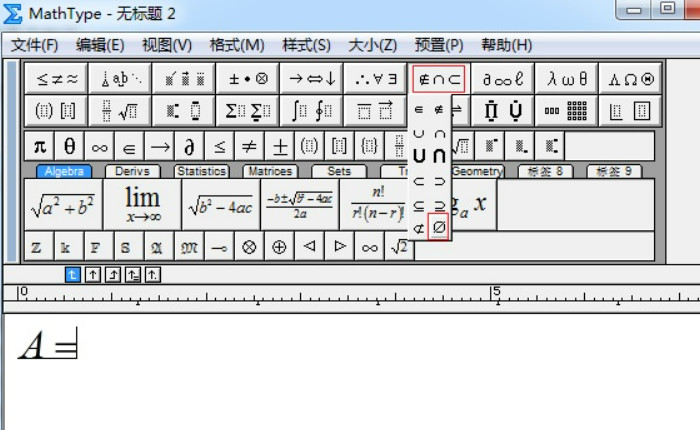Insert the empty set symbol from the palette
Viewport: 700px width, 430px height.
[x=439, y=227]
